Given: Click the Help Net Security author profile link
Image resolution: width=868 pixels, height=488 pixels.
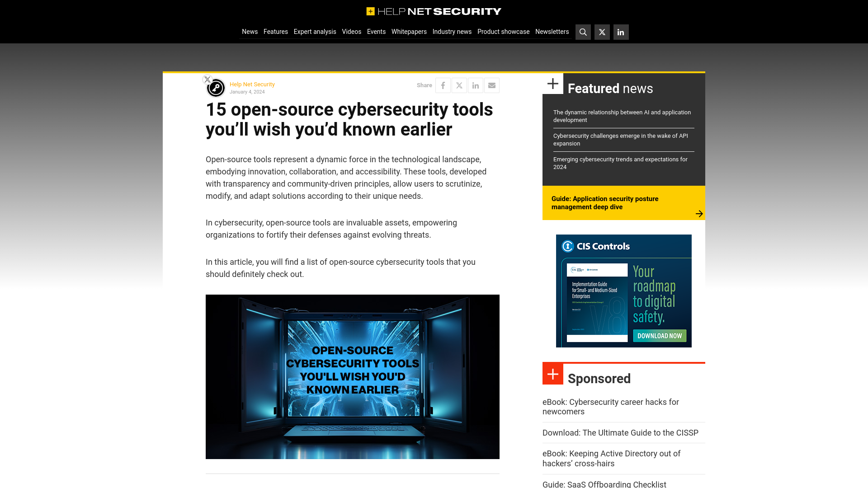Looking at the screenshot, I should coord(252,84).
